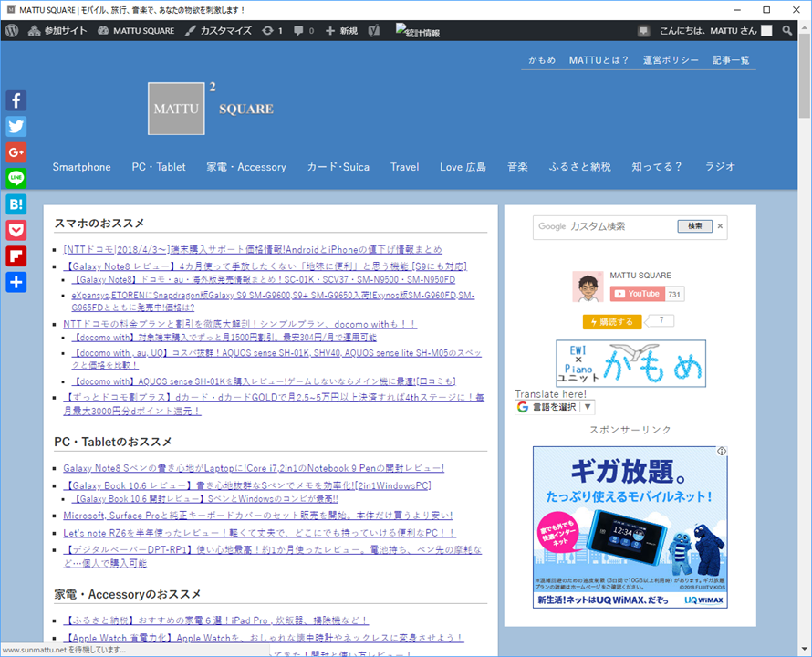Save page to Pocket

(x=16, y=230)
